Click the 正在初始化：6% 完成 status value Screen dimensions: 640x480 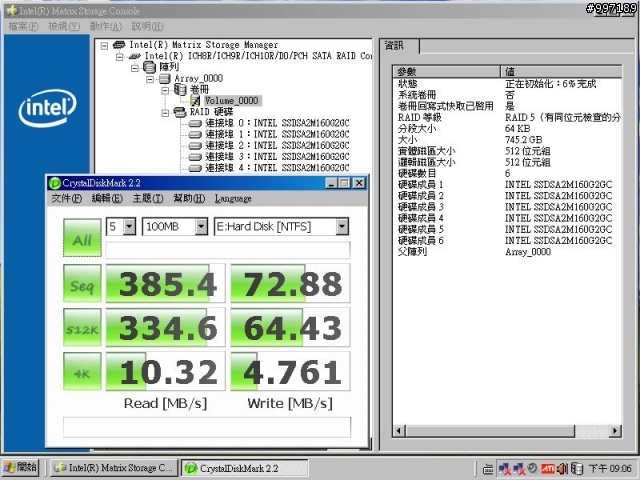click(x=551, y=84)
